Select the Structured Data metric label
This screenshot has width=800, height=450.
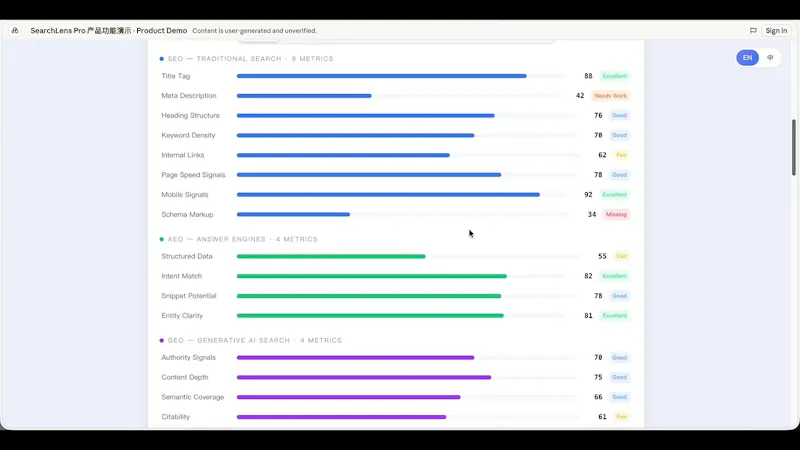click(187, 257)
